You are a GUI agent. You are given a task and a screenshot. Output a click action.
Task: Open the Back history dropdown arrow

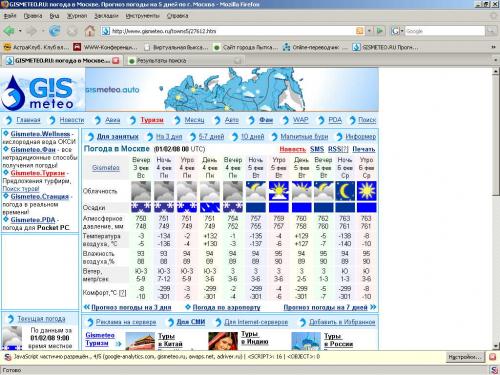(20, 31)
